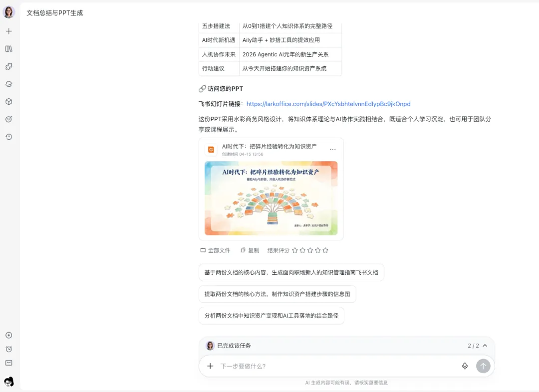Open the 全部文件 all files option
539x392 pixels.
coord(215,250)
